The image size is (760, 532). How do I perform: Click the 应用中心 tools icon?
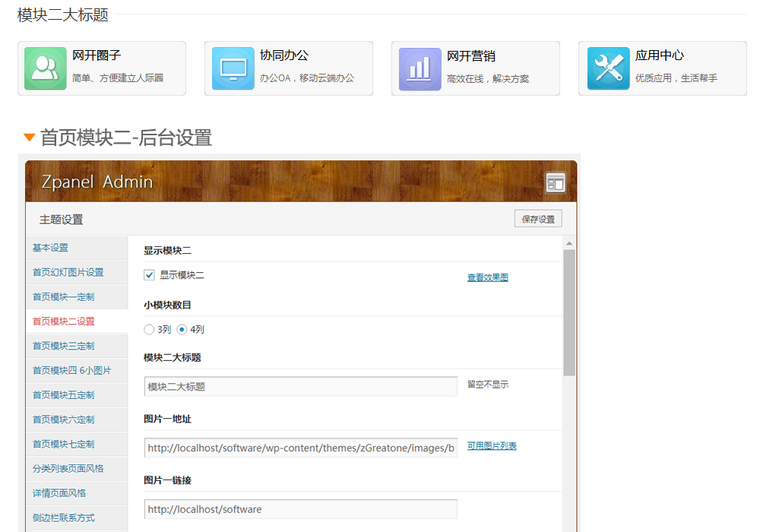click(608, 68)
